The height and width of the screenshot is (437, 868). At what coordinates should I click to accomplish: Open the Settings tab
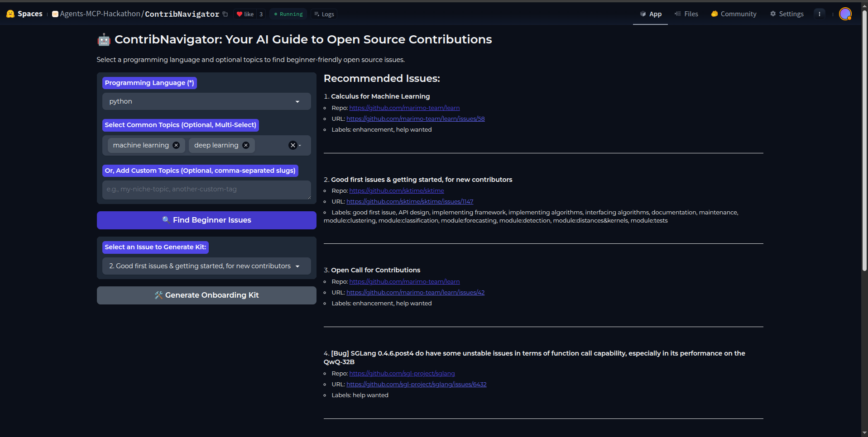click(787, 14)
